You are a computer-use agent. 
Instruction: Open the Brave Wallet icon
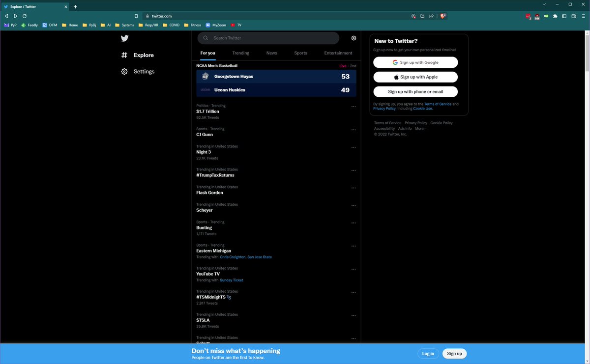(574, 16)
